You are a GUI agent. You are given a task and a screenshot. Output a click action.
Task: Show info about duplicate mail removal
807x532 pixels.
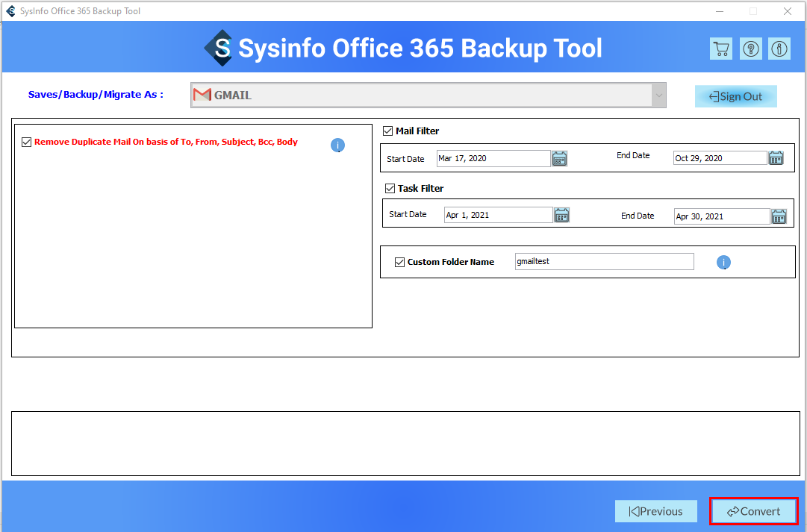pos(337,145)
